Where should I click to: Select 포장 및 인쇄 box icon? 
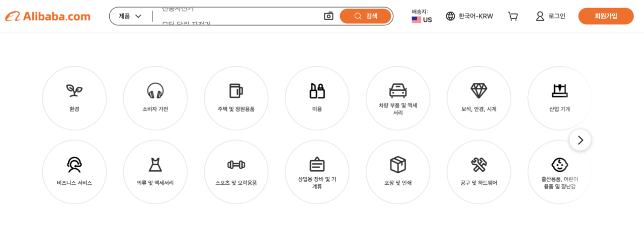pos(397,165)
